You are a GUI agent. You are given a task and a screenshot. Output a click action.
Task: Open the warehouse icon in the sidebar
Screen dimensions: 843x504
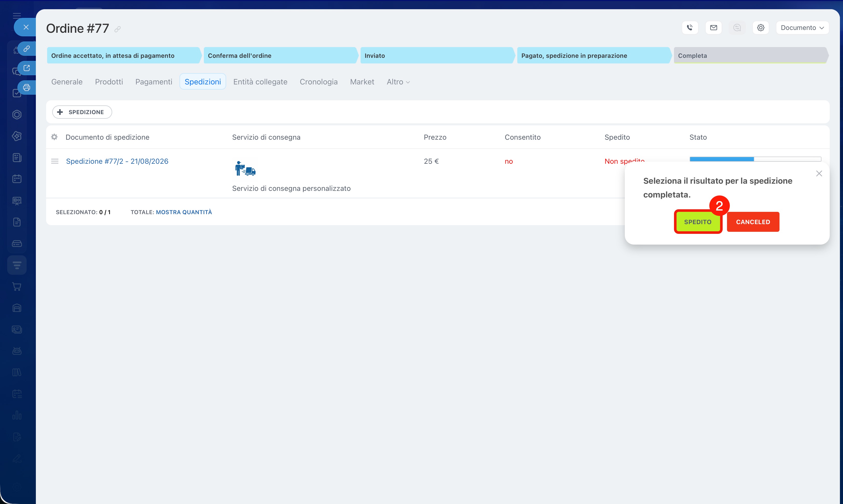pos(17,308)
